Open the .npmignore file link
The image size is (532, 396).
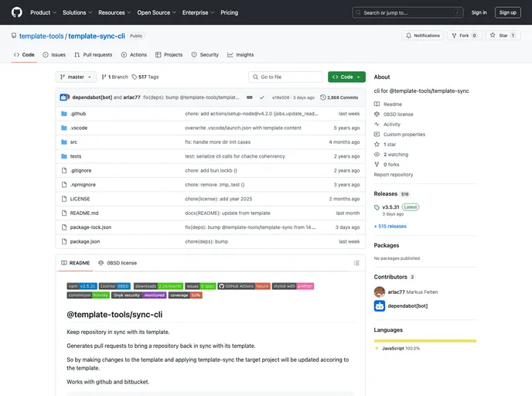83,185
